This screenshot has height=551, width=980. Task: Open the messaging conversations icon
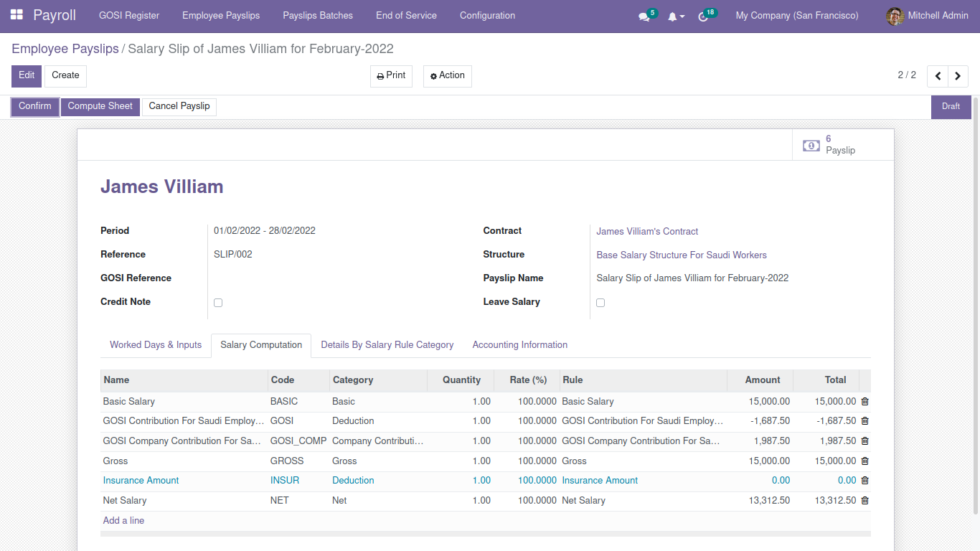[644, 15]
